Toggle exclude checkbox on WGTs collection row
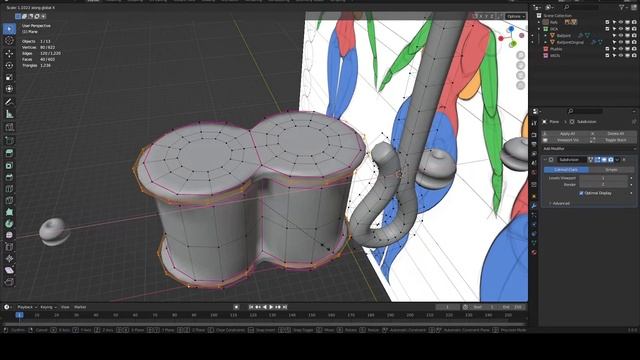Viewport: 640px width, 360px height. pos(607,56)
